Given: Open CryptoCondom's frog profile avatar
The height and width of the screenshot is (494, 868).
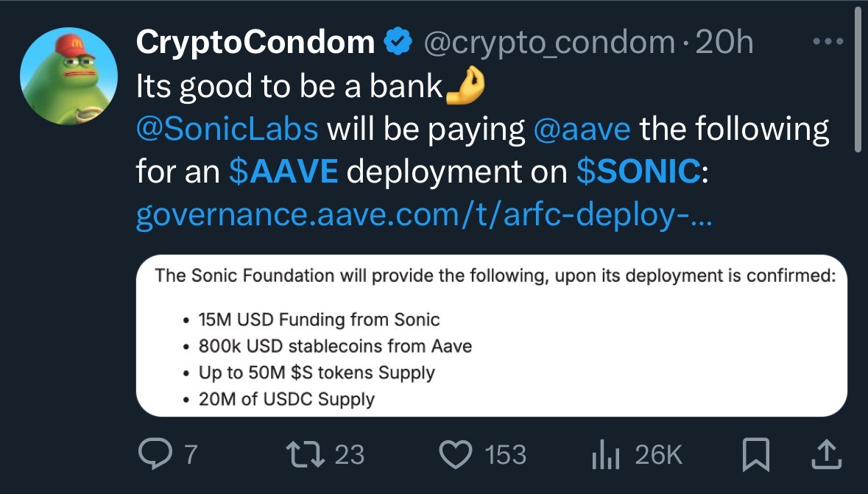Looking at the screenshot, I should tap(68, 79).
